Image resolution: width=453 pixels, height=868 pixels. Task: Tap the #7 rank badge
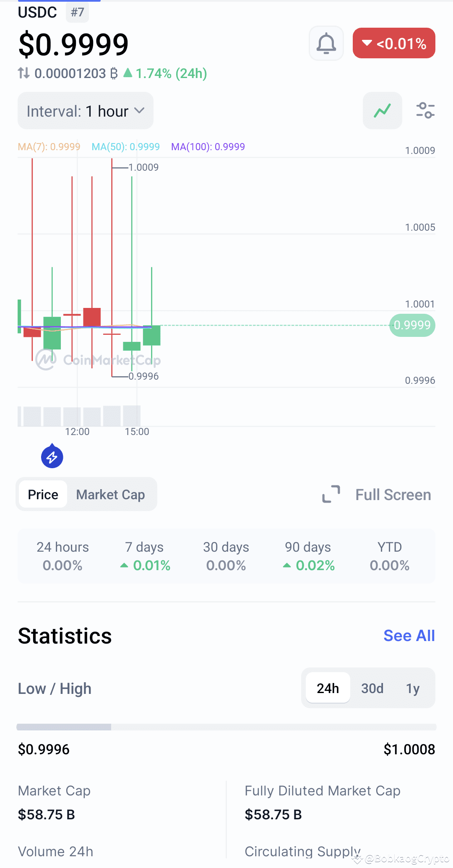pos(77,12)
